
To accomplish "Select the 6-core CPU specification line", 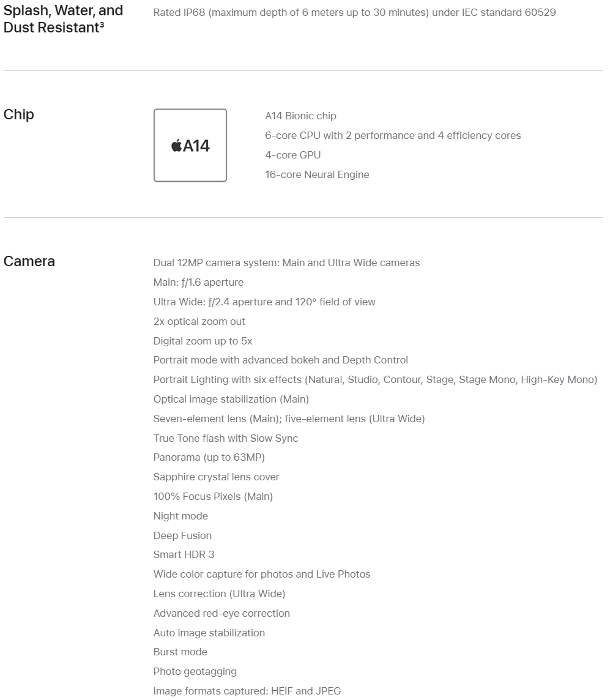I will pos(393,135).
